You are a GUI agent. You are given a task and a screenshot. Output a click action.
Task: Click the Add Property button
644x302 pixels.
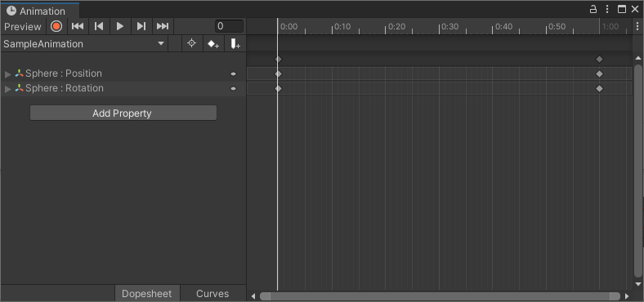point(123,113)
